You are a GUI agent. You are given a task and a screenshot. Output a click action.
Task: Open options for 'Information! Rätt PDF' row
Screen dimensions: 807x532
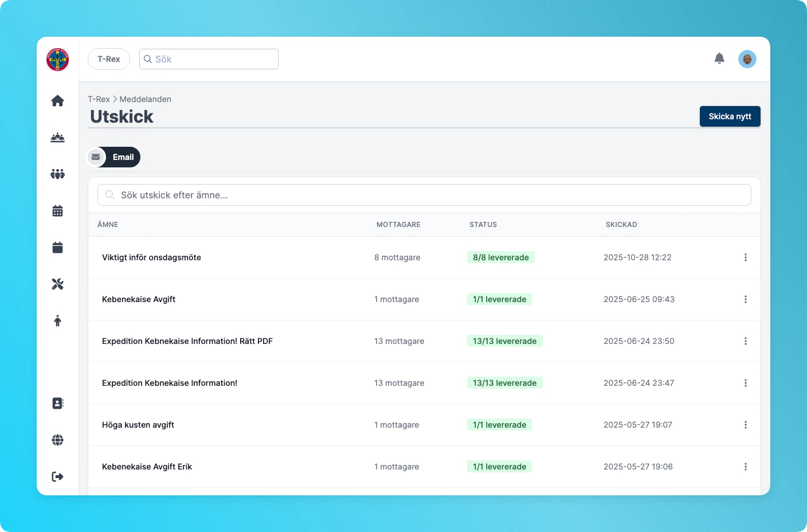coord(746,341)
